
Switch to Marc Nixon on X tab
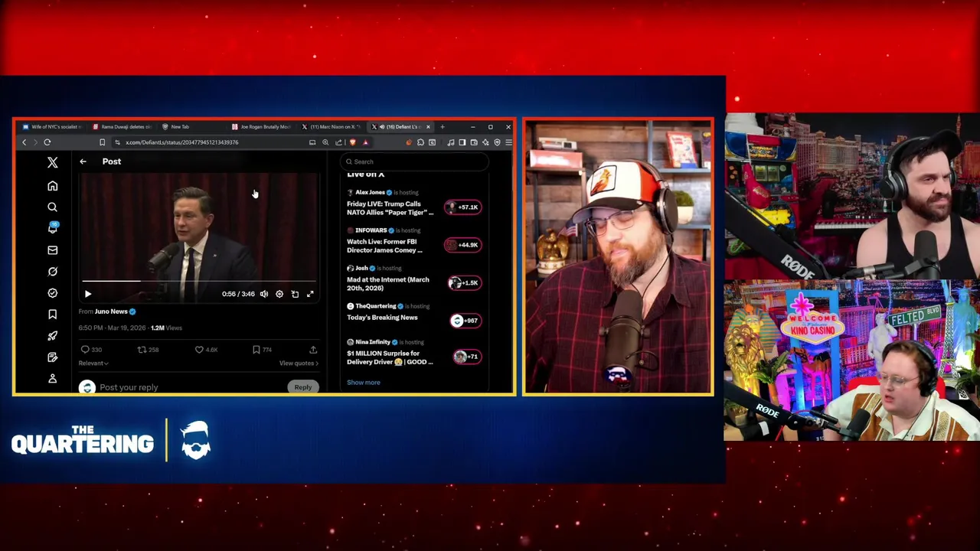[x=331, y=127]
